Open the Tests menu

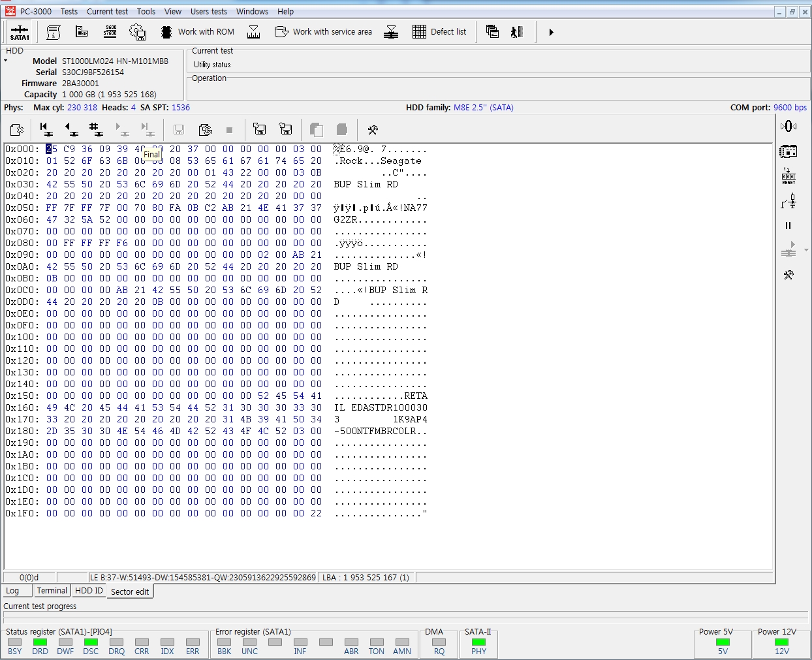[x=69, y=11]
